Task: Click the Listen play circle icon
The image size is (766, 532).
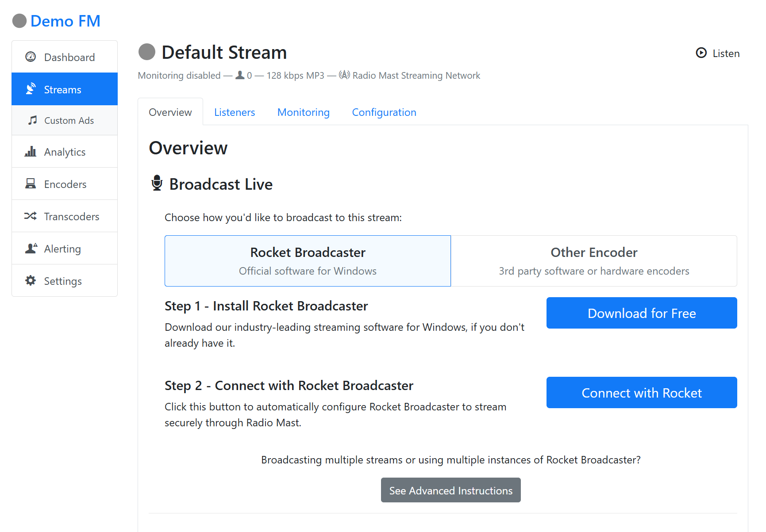Action: (701, 53)
